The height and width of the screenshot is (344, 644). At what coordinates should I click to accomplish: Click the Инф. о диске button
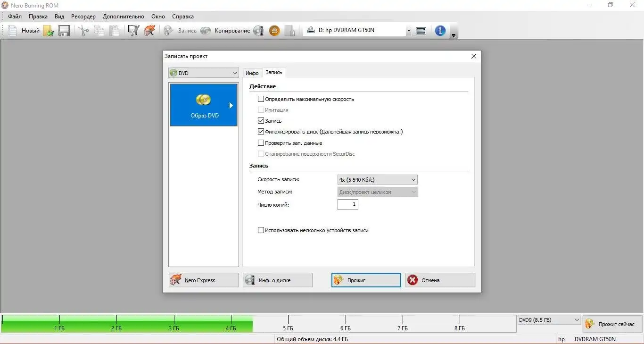pos(278,280)
